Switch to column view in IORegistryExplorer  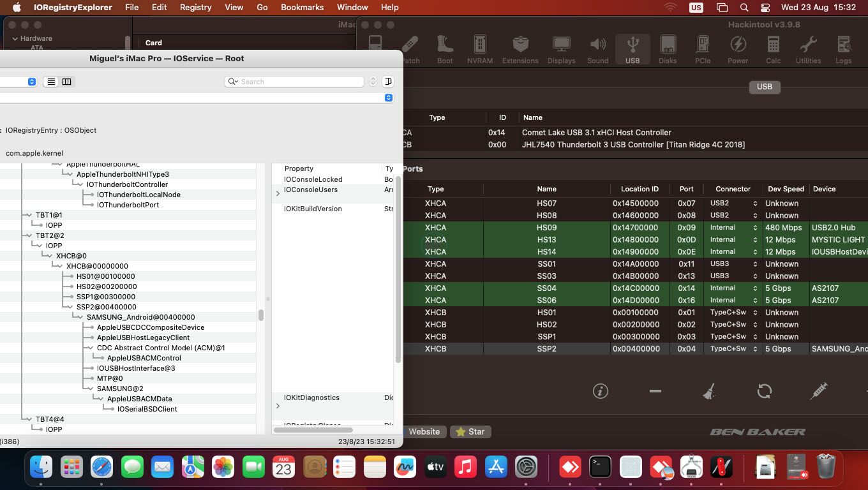(66, 82)
